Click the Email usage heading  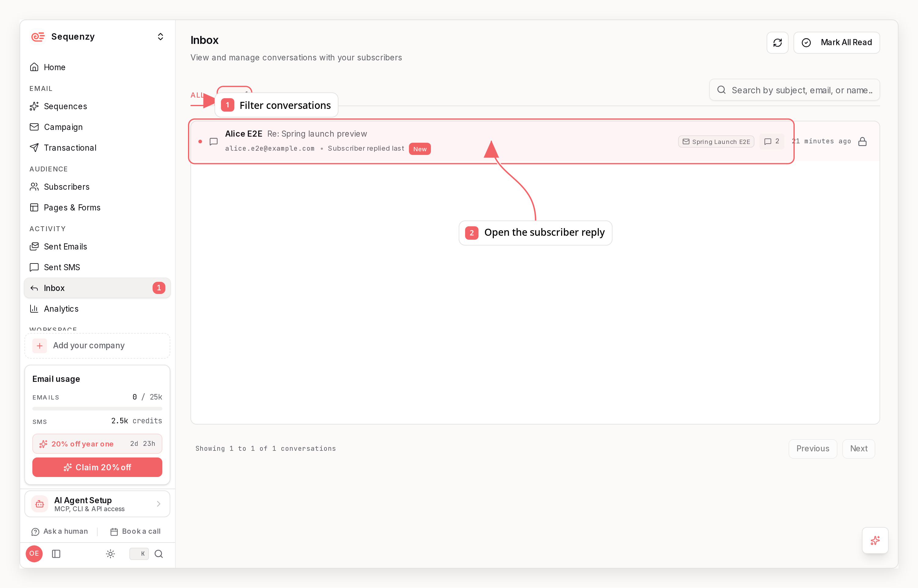[x=56, y=379]
